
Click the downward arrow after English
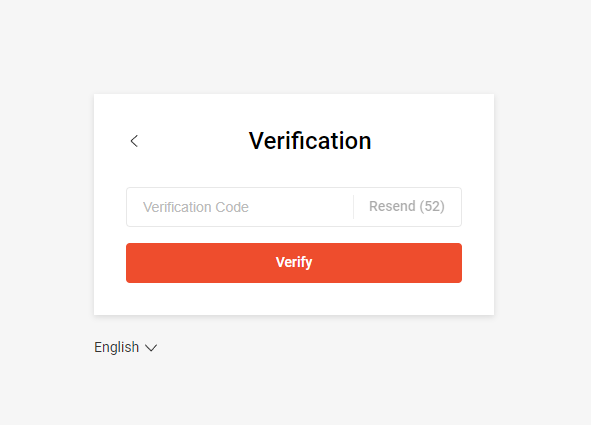pos(151,348)
